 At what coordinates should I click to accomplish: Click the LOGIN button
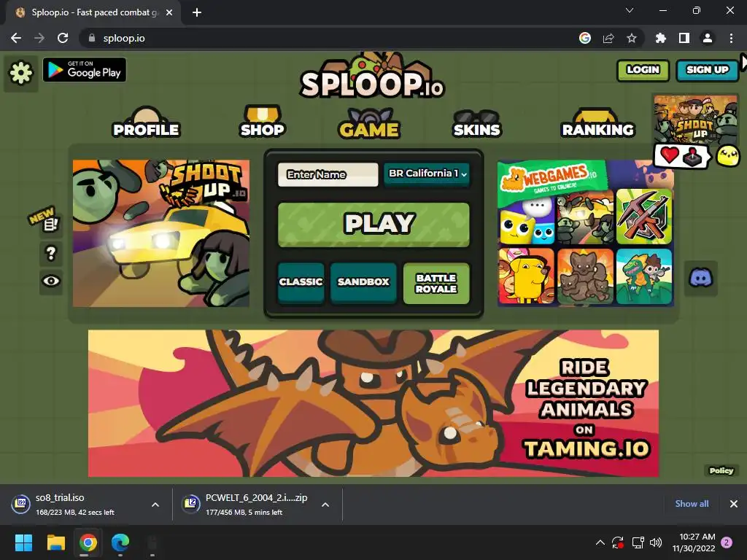pos(643,70)
